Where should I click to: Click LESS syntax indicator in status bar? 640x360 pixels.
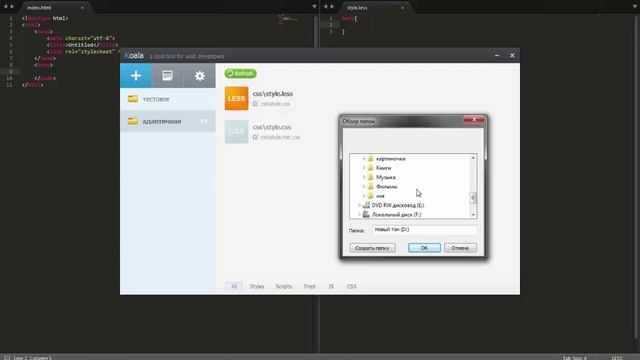617,358
